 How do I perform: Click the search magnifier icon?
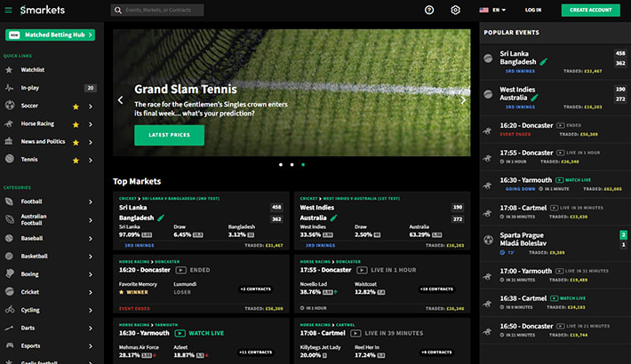118,10
